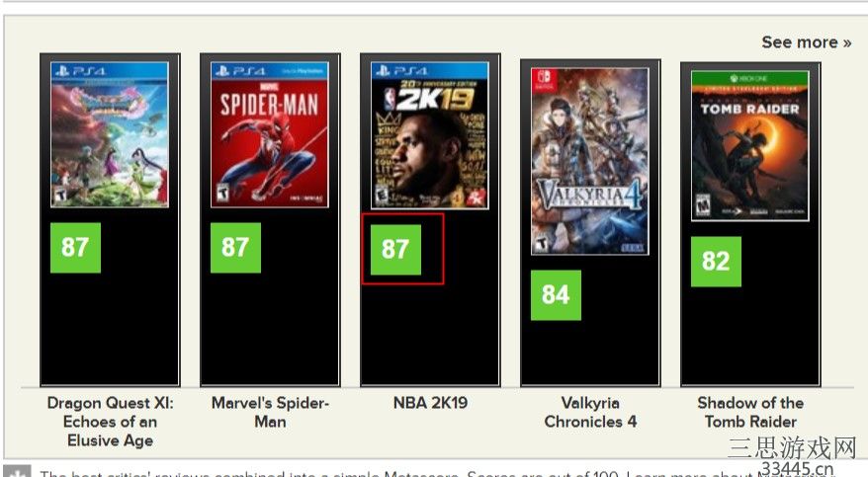Open the NBA 2K19 title link

click(430, 402)
